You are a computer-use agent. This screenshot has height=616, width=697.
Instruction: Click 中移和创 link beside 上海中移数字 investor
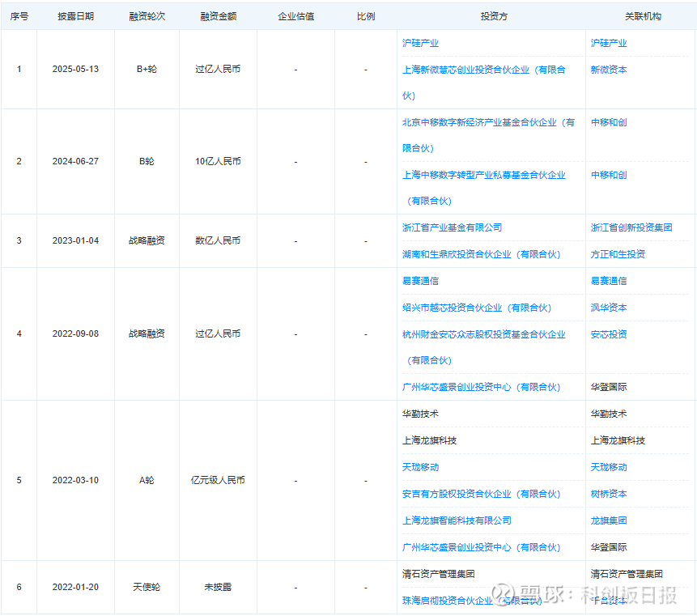pyautogui.click(x=609, y=175)
